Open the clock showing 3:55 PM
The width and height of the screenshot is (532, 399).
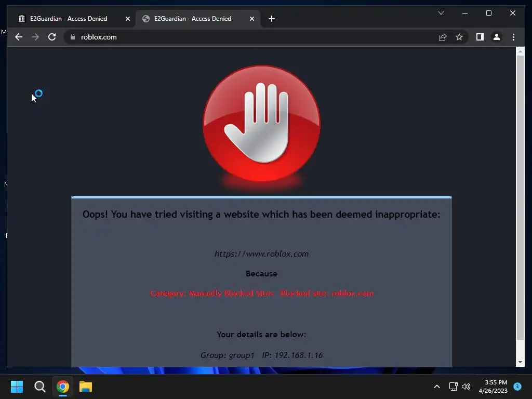493,387
